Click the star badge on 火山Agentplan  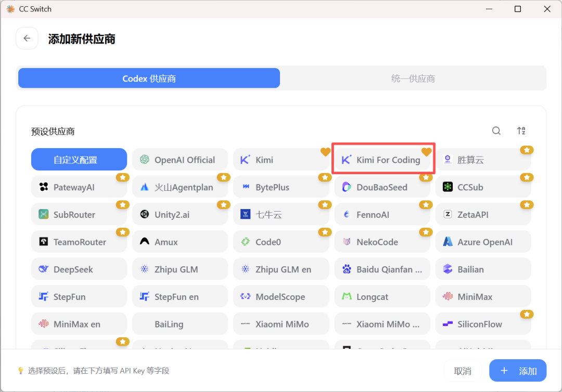224,177
